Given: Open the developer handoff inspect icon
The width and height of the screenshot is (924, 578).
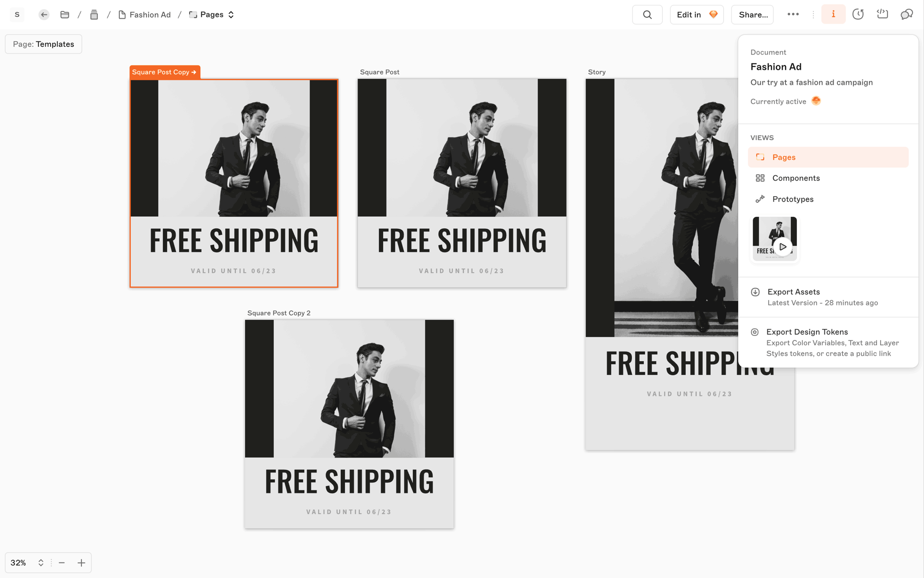Looking at the screenshot, I should (883, 14).
